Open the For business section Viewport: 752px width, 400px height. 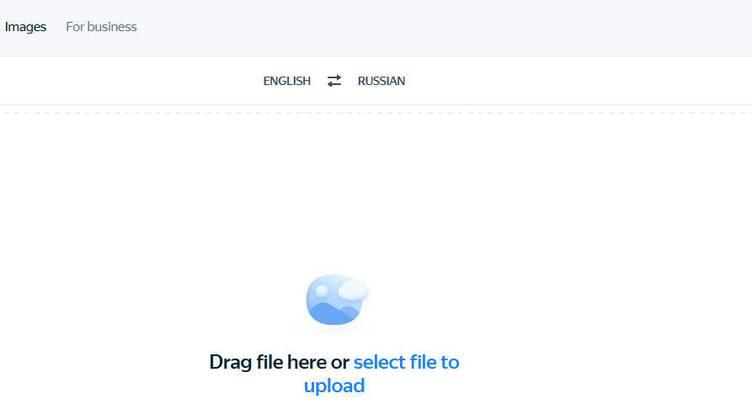click(101, 27)
